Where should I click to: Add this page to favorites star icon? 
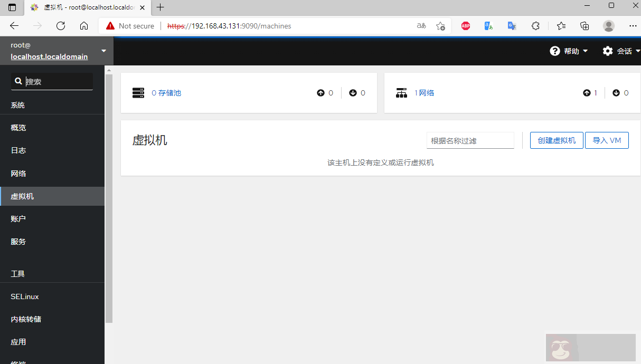coord(440,26)
